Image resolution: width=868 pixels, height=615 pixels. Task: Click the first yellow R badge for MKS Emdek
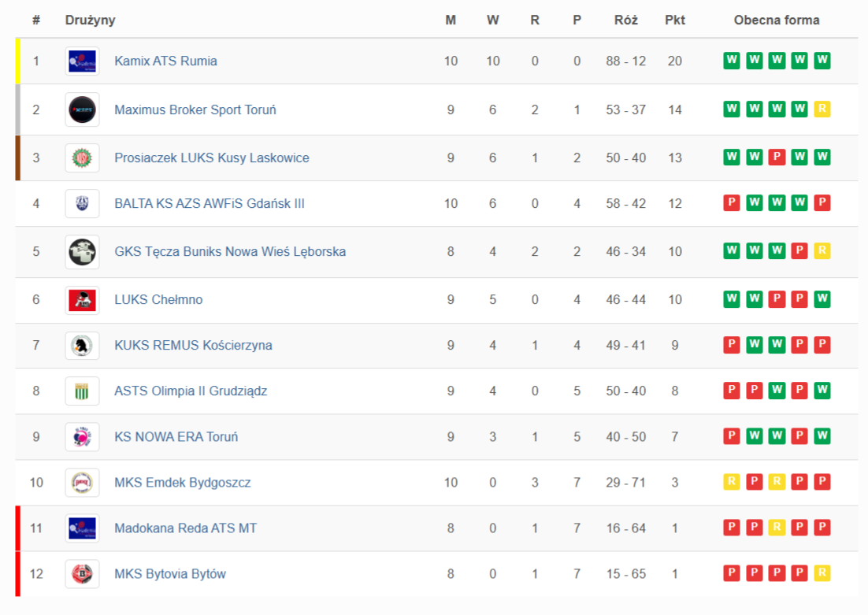[732, 483]
